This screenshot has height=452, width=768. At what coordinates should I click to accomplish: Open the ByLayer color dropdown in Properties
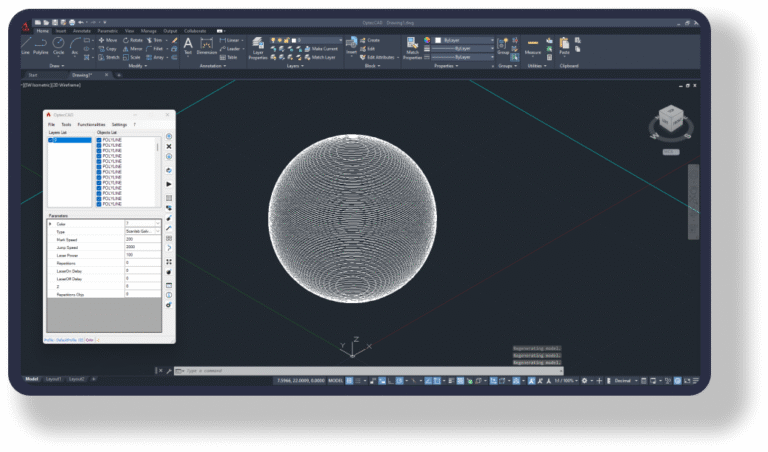coord(492,40)
